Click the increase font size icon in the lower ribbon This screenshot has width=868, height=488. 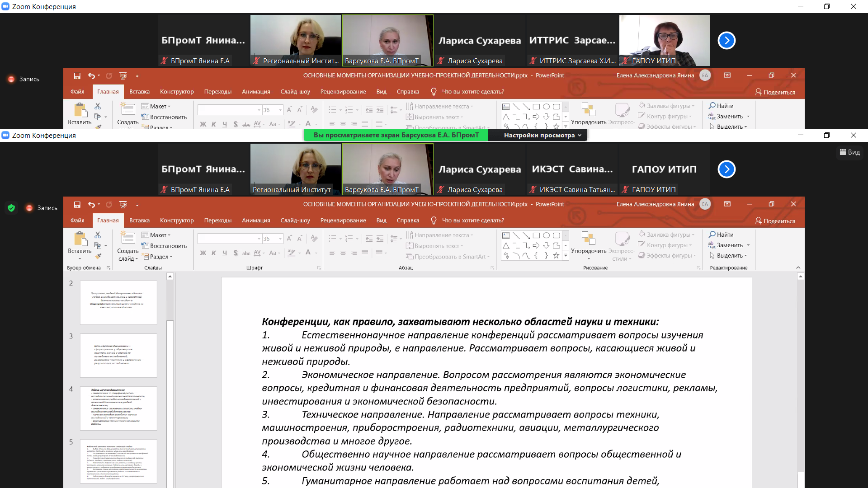(x=289, y=238)
